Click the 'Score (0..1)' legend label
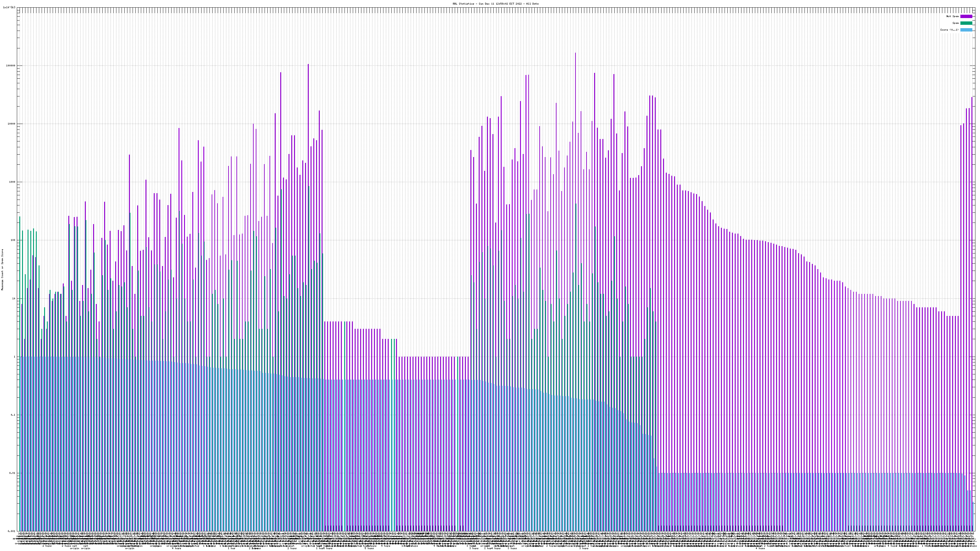This screenshot has height=551, width=980. coord(949,30)
